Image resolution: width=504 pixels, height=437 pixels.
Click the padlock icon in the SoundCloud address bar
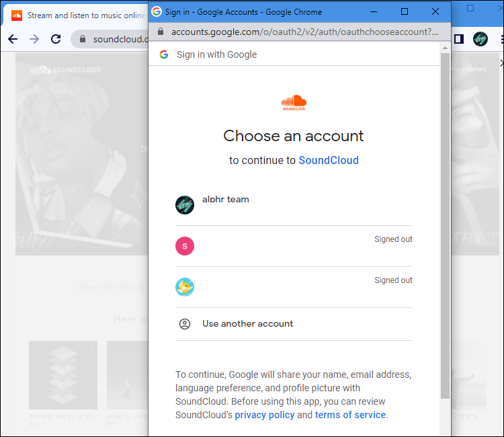click(x=83, y=39)
